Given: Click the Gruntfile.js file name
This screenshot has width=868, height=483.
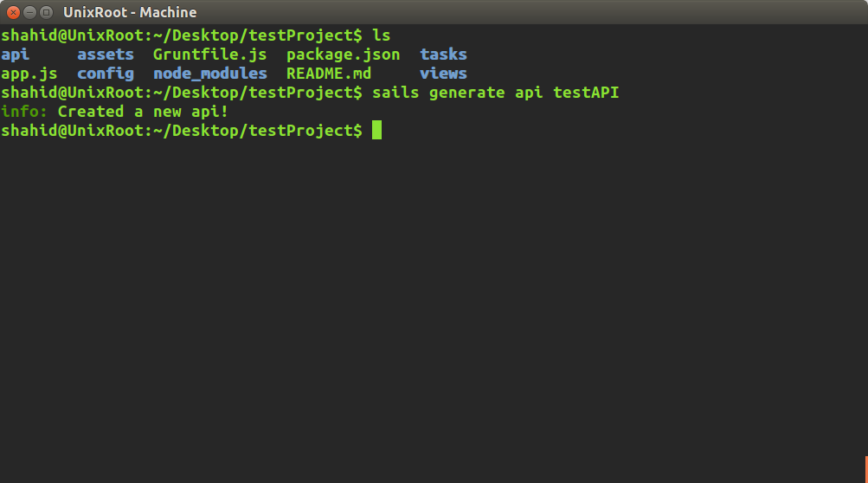Looking at the screenshot, I should (209, 55).
